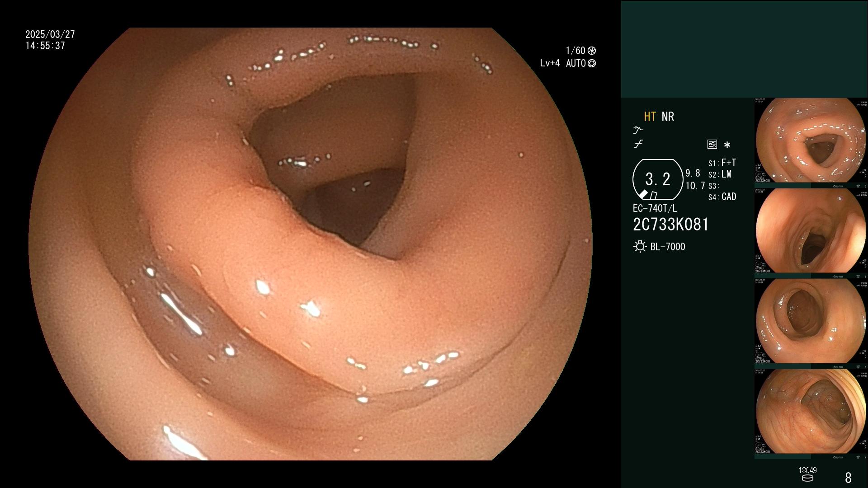Click the storage disk icon under 18049
This screenshot has height=488, width=868.
(807, 478)
